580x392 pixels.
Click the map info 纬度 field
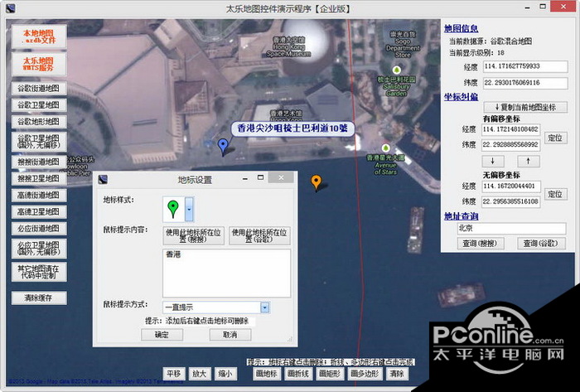pos(525,83)
